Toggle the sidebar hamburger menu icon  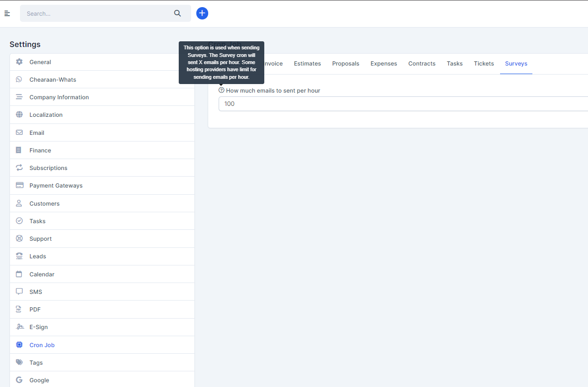[x=7, y=13]
